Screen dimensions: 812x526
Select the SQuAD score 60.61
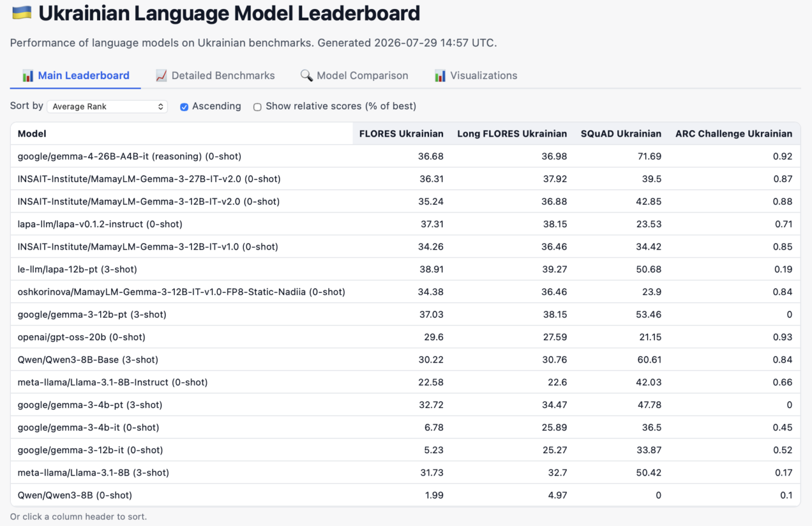649,360
